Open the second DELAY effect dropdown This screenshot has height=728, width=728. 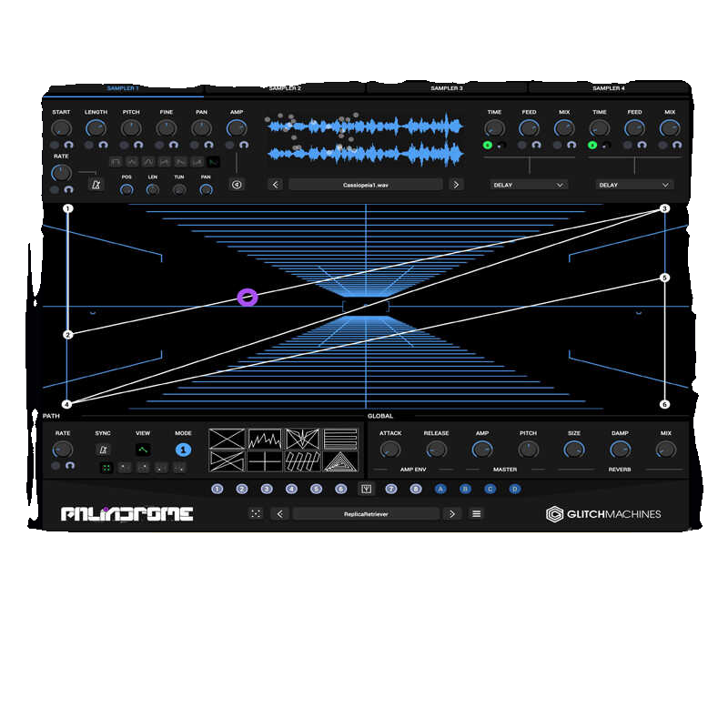(633, 185)
